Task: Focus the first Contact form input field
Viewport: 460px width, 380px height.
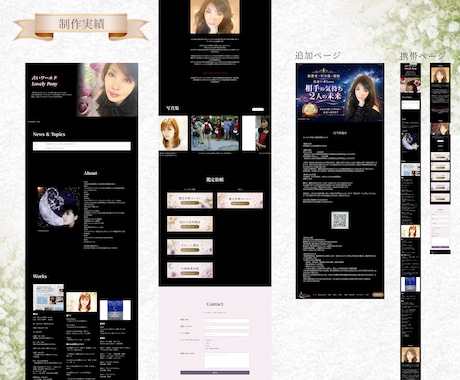Action: (227, 321)
